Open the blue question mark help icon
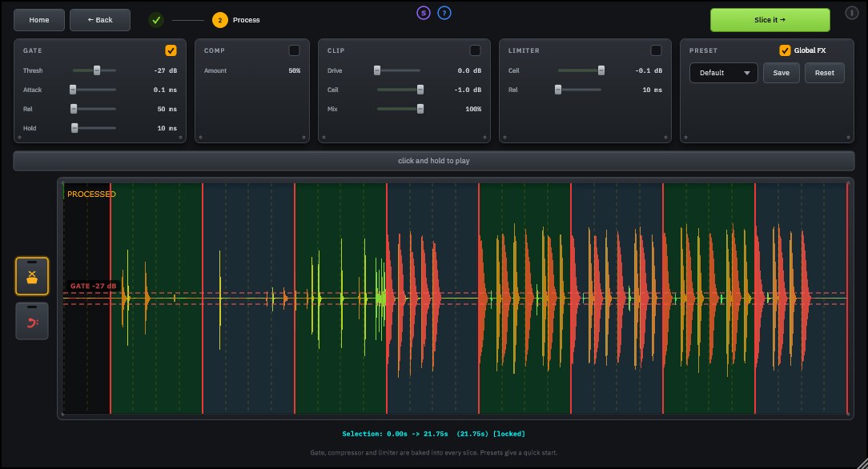868x469 pixels. point(444,13)
